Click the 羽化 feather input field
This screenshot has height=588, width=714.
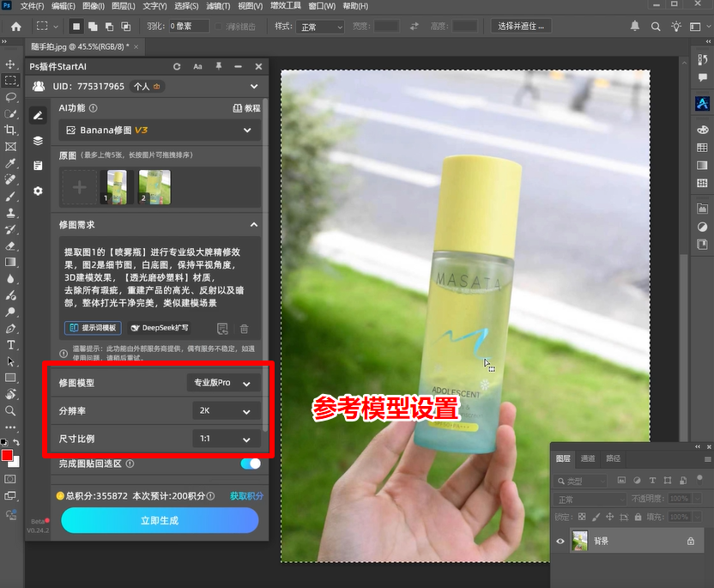click(189, 27)
